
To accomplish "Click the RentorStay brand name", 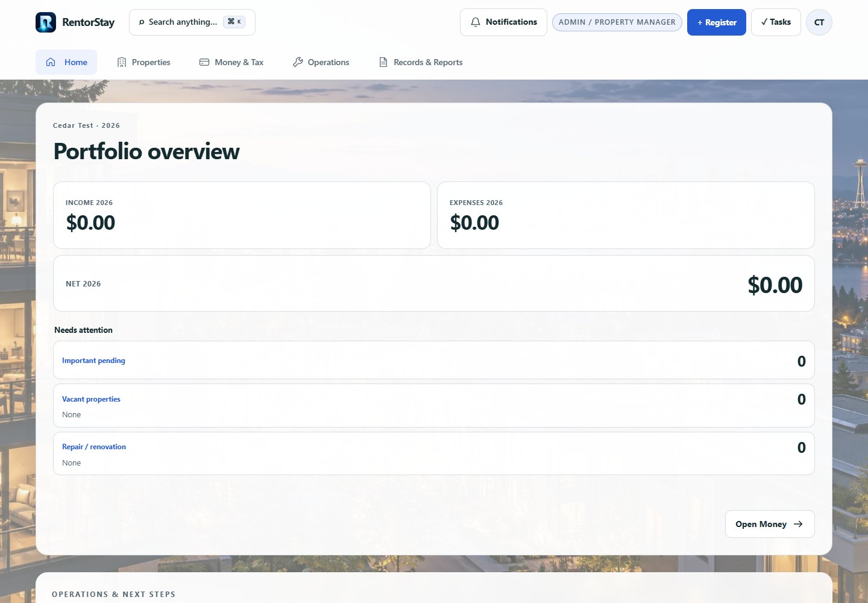I will tap(88, 22).
